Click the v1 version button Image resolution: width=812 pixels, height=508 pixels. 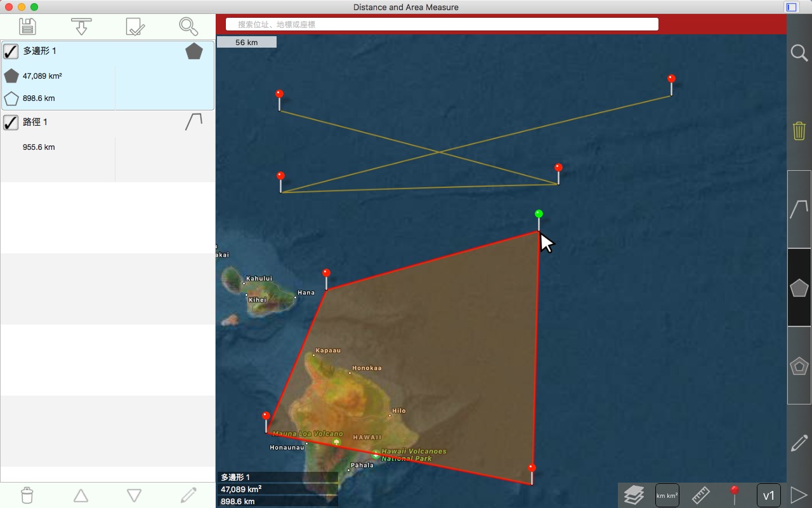[x=768, y=495]
